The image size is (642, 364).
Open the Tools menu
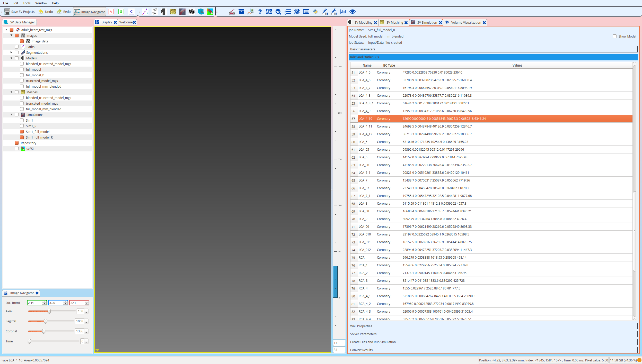27,3
